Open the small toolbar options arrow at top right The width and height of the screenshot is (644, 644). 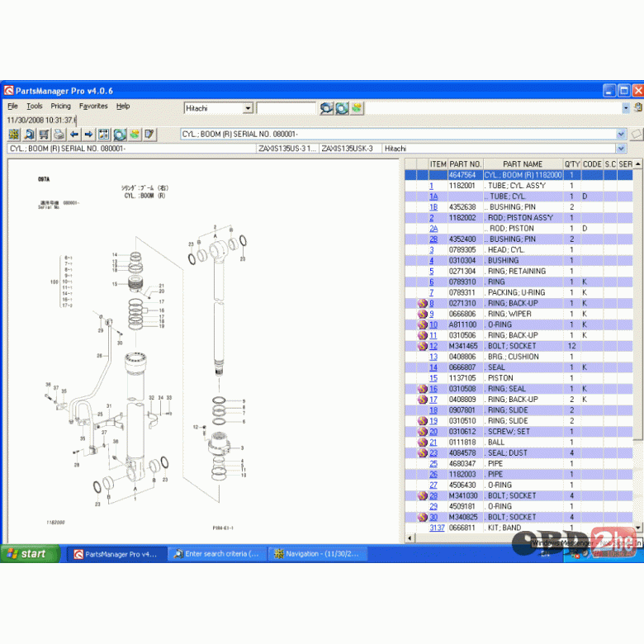626,108
